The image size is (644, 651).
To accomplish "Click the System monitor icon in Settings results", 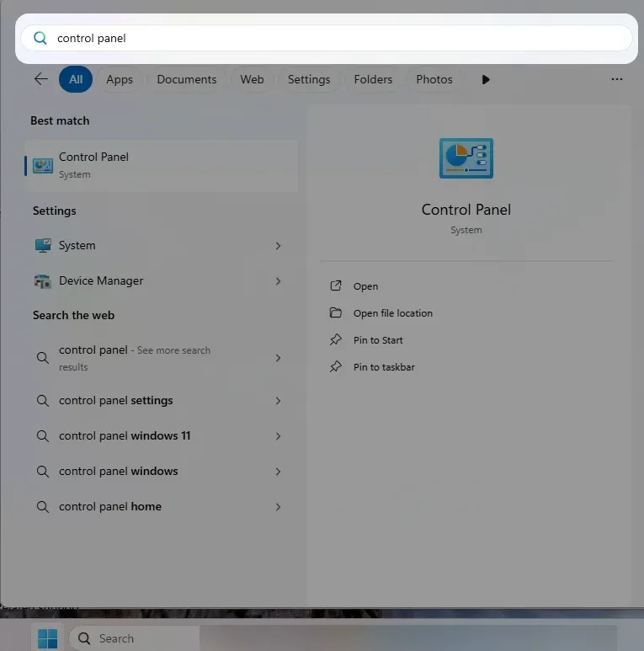I will click(x=43, y=246).
